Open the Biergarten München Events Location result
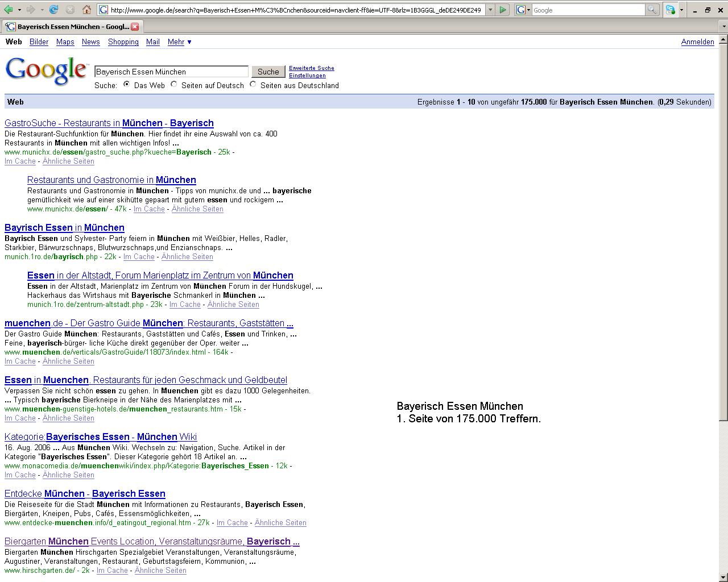Image resolution: width=728 pixels, height=582 pixels. [152, 542]
